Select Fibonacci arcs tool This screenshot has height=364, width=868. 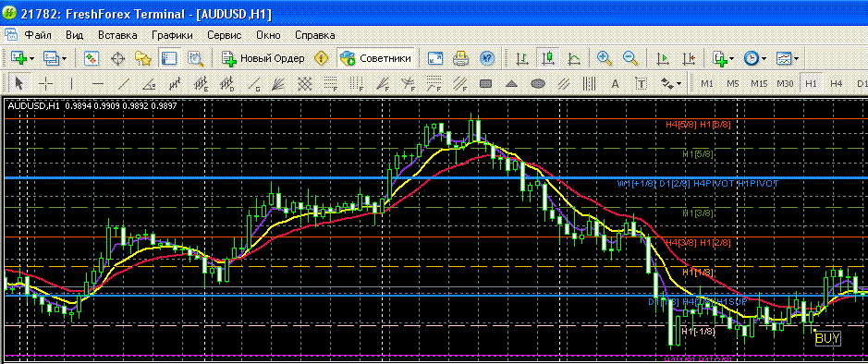pyautogui.click(x=409, y=83)
